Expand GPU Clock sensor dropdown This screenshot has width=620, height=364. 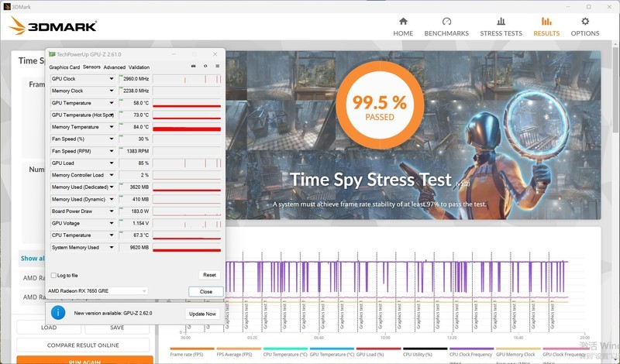pyautogui.click(x=112, y=79)
